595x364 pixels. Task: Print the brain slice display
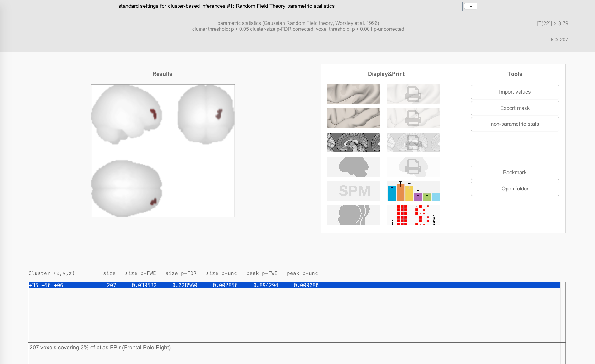413,142
